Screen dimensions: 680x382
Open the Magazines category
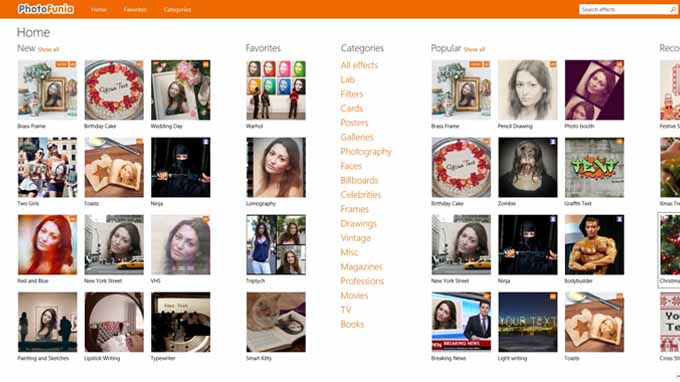[361, 267]
